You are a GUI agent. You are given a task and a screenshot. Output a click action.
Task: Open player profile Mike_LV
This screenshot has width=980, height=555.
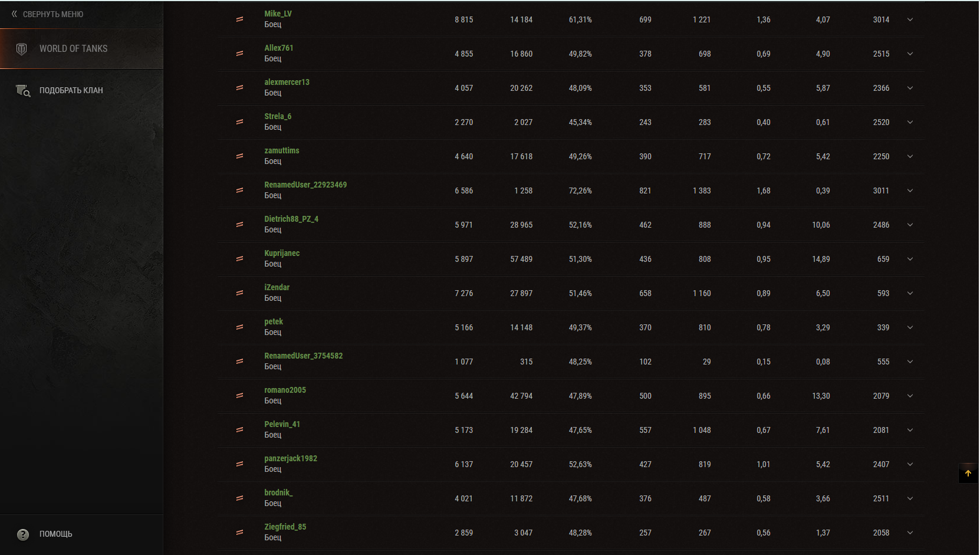(x=278, y=14)
